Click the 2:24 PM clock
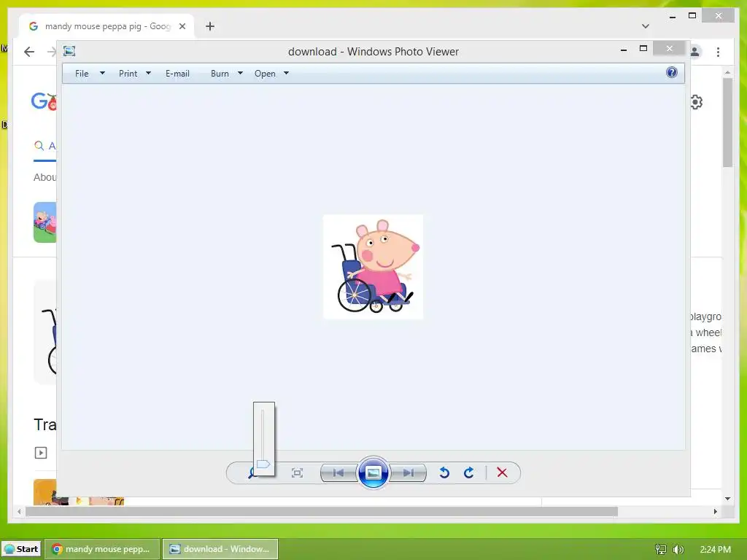Image resolution: width=747 pixels, height=560 pixels. point(716,550)
